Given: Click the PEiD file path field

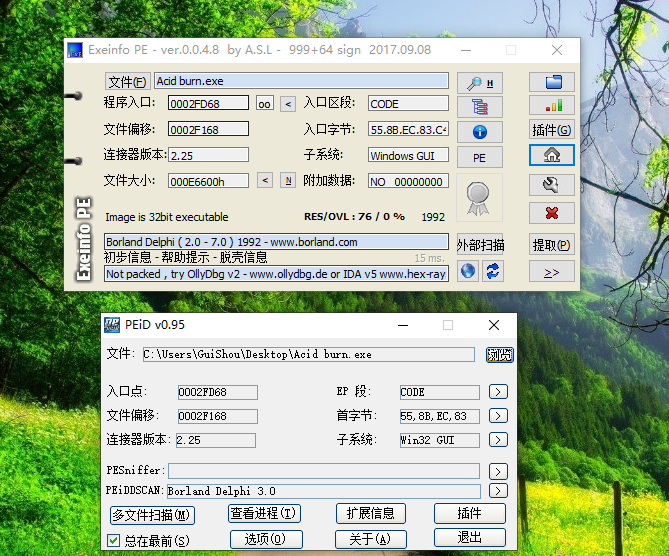Looking at the screenshot, I should click(x=308, y=354).
